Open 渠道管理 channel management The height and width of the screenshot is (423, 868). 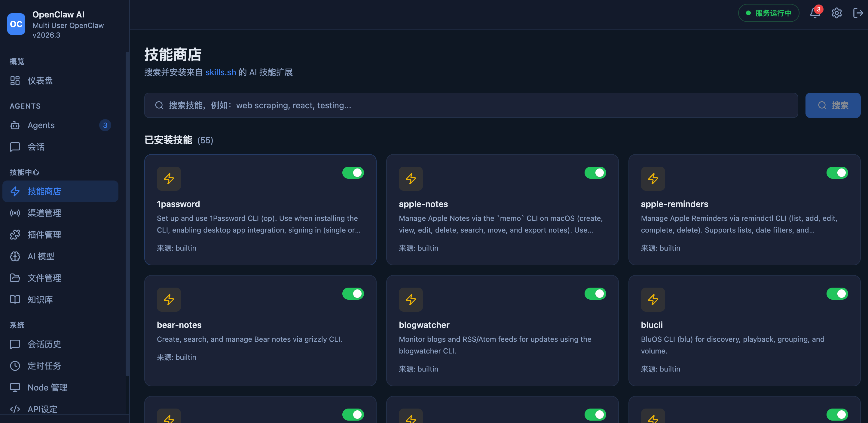(60, 213)
